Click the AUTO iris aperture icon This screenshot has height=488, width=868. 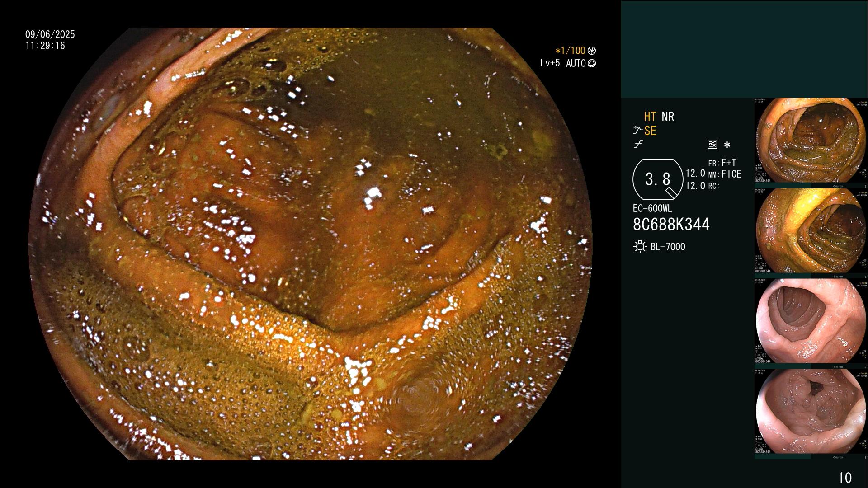pos(592,64)
